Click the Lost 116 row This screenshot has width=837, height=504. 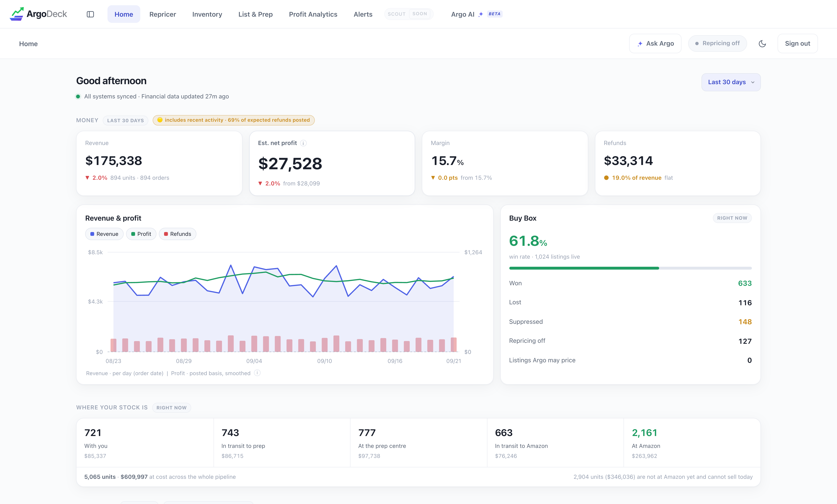tap(630, 303)
